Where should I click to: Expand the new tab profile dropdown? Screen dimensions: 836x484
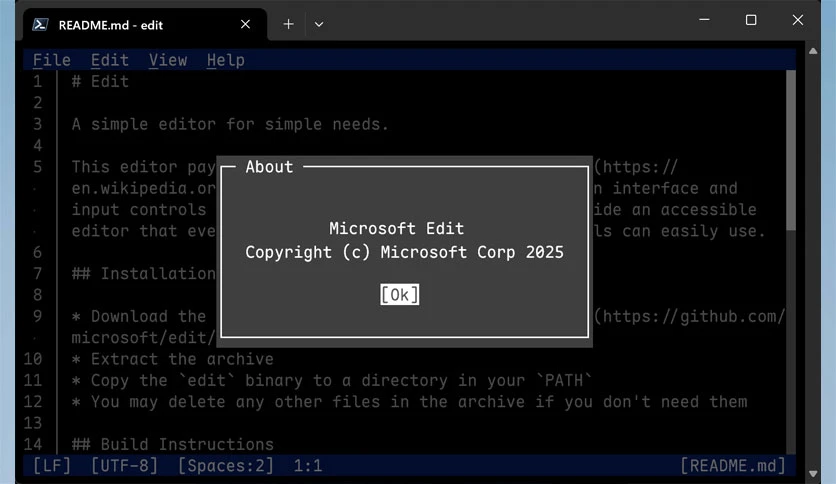(x=319, y=25)
